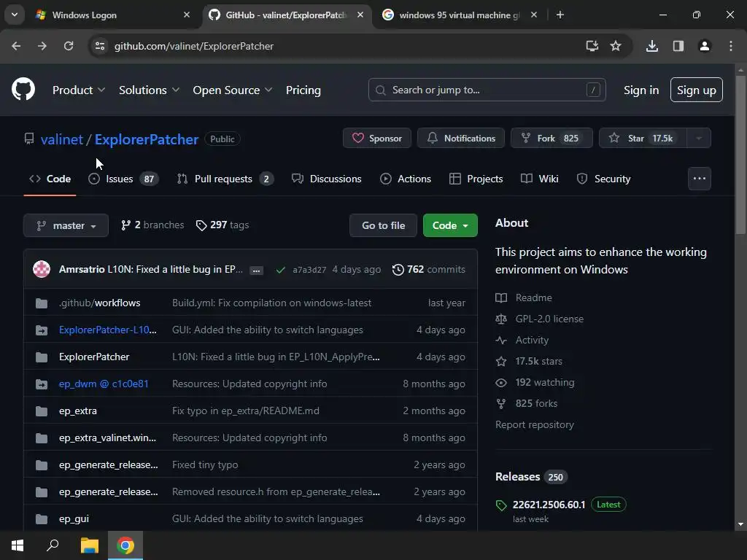Click Report repository link
Viewport: 747px width, 560px height.
pyautogui.click(x=535, y=425)
